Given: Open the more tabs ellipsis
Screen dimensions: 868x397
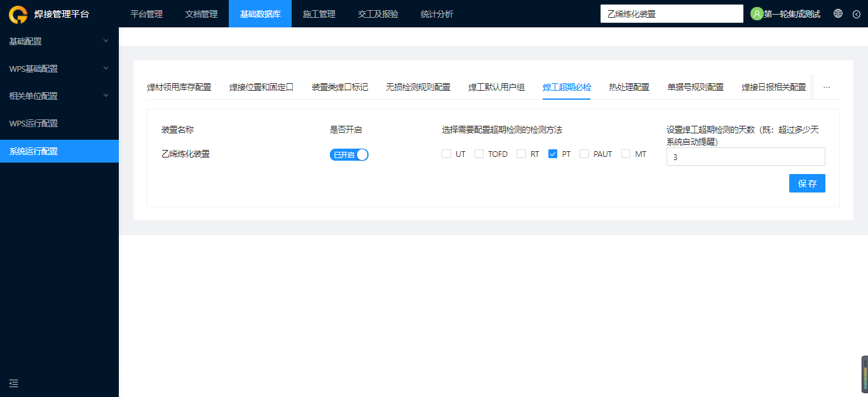Looking at the screenshot, I should click(x=826, y=87).
